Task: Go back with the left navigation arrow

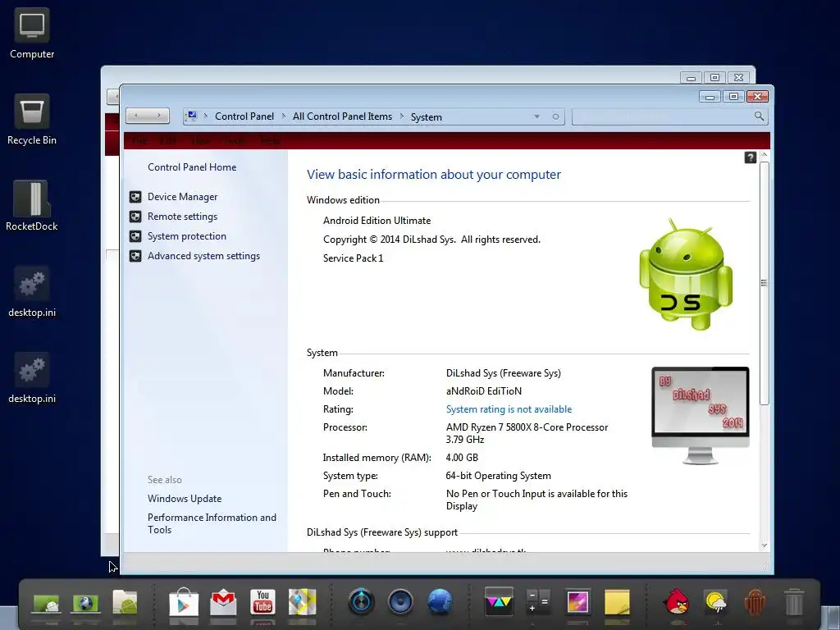Action: tap(136, 116)
